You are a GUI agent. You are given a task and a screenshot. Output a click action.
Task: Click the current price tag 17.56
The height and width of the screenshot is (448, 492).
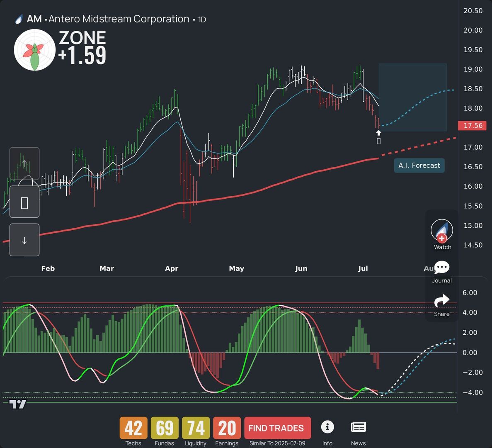coord(473,126)
